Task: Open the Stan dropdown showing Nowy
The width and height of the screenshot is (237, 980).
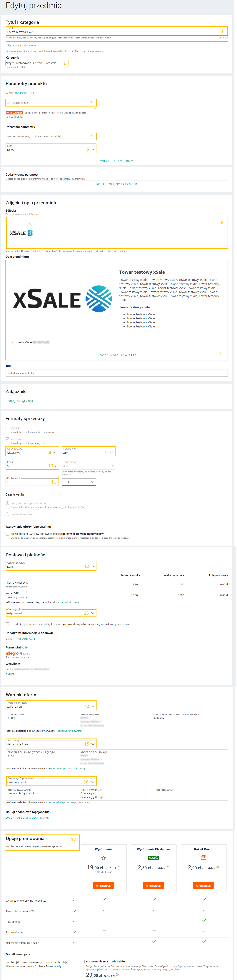Action: click(x=93, y=150)
